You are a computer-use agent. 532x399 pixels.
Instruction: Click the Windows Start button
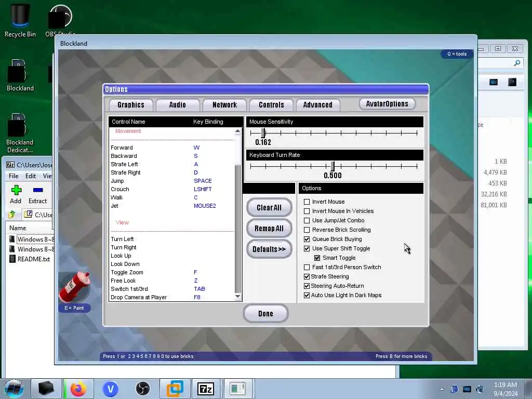(x=14, y=389)
